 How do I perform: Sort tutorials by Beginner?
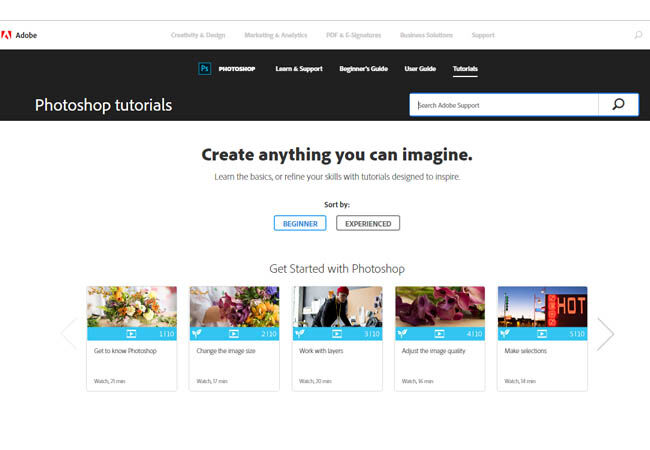[300, 223]
